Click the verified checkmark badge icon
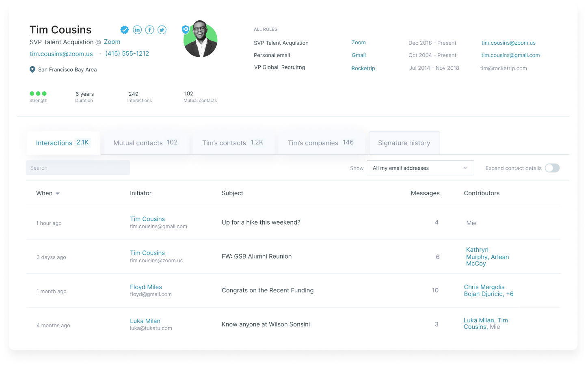 coord(125,30)
